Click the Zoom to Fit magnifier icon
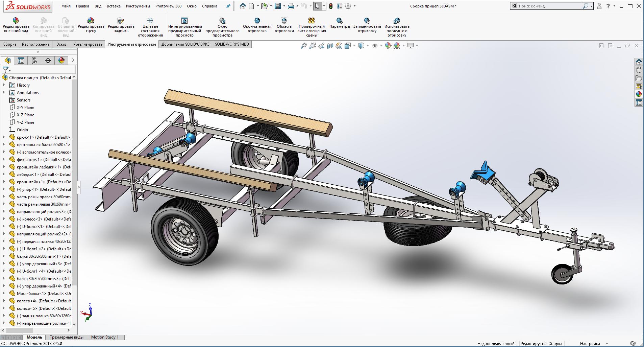This screenshot has width=644, height=347. coord(304,46)
